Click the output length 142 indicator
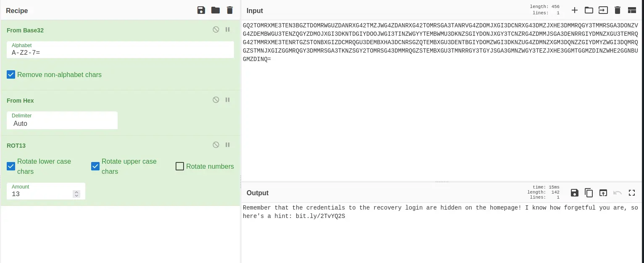644x263 pixels. [544, 192]
